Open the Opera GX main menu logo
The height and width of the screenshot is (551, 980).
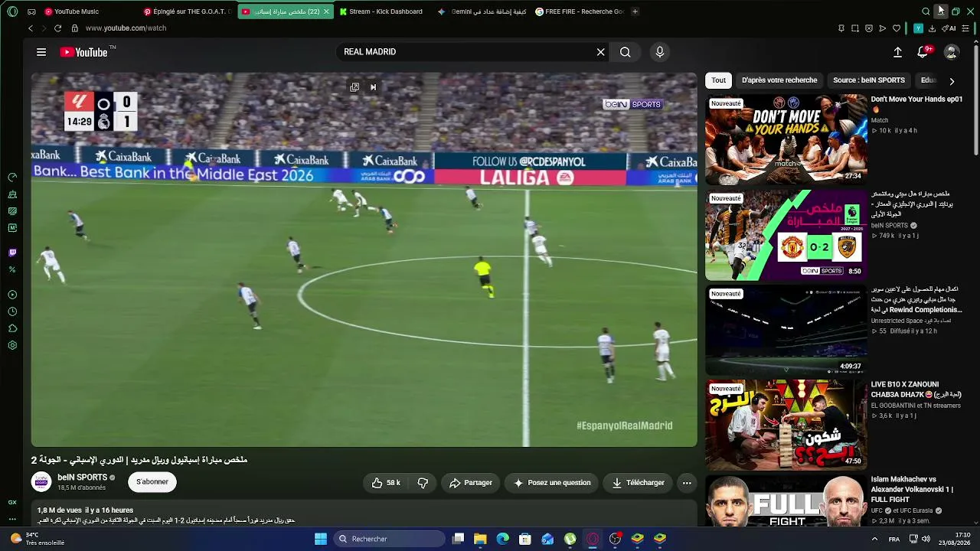tap(12, 11)
